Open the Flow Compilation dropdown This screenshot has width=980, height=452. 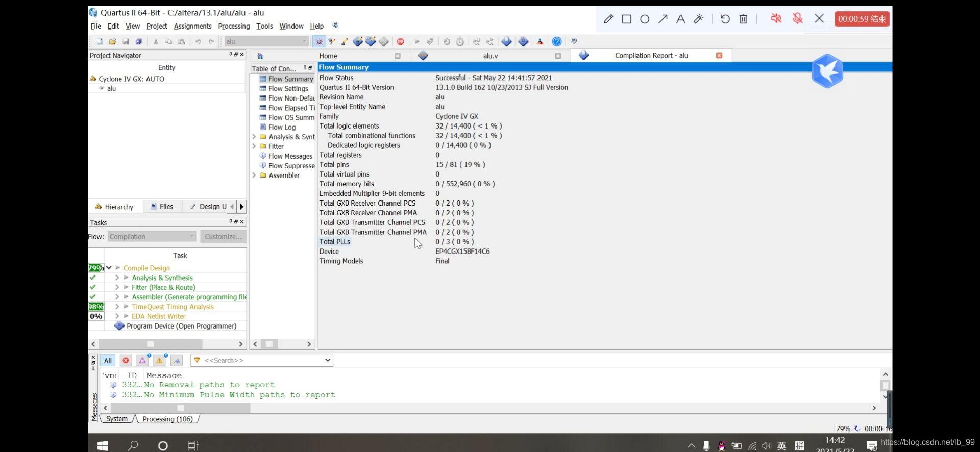click(x=152, y=237)
